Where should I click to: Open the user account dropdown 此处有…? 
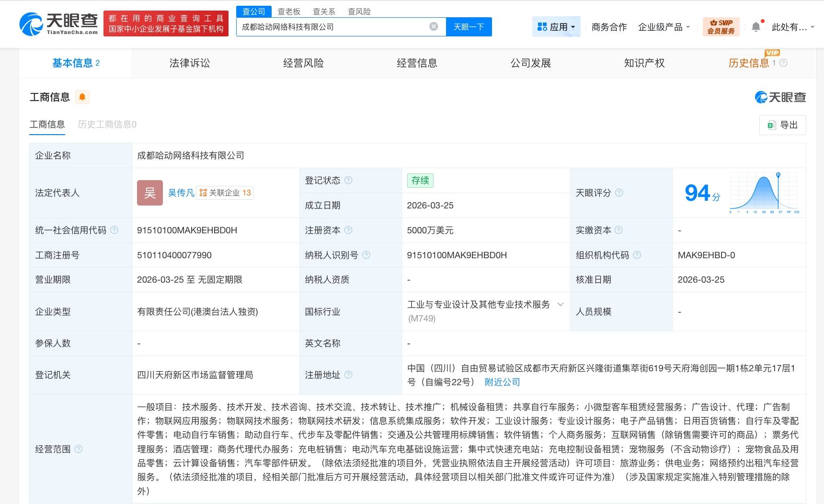(x=792, y=27)
